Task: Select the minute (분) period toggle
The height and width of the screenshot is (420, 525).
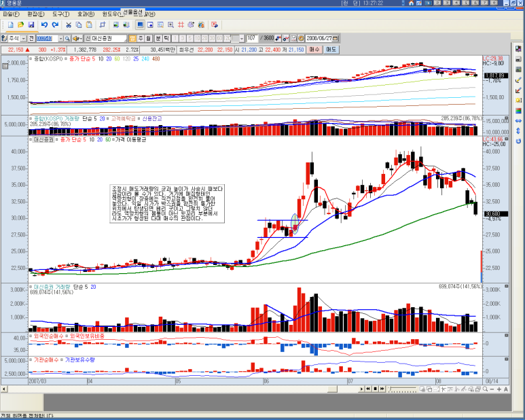Action: click(158, 39)
